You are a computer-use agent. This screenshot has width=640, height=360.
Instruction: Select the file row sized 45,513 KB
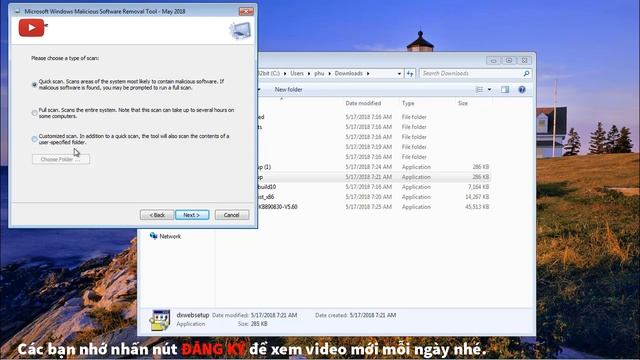[373, 207]
